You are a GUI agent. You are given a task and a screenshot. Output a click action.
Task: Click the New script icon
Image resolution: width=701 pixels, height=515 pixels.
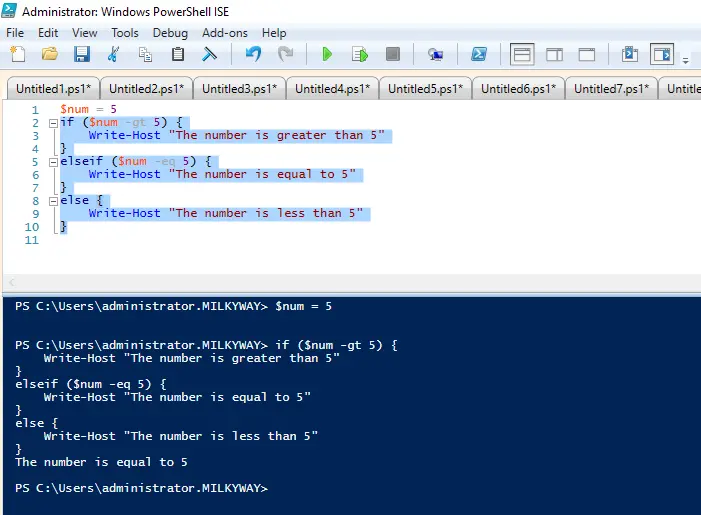17,55
